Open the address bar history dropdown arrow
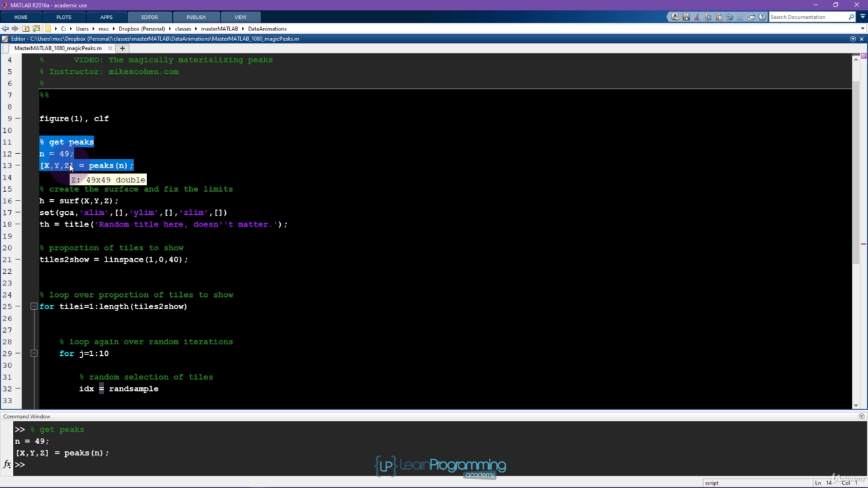The image size is (868, 488). [863, 28]
